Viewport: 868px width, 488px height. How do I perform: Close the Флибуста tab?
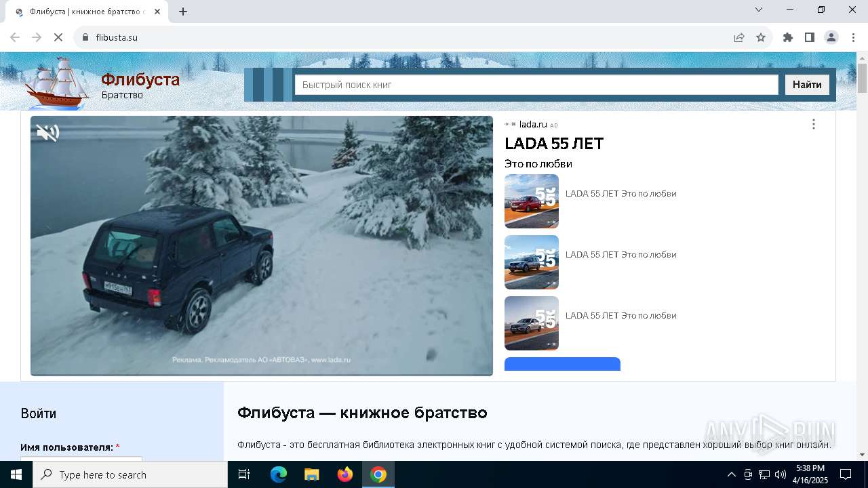[158, 12]
